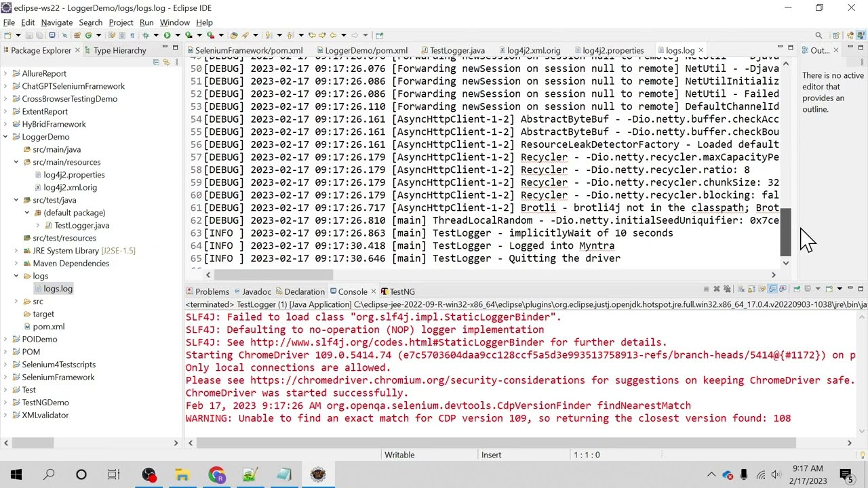The height and width of the screenshot is (488, 868).
Task: Click Remove All Terminated Launches icon
Action: click(727, 290)
